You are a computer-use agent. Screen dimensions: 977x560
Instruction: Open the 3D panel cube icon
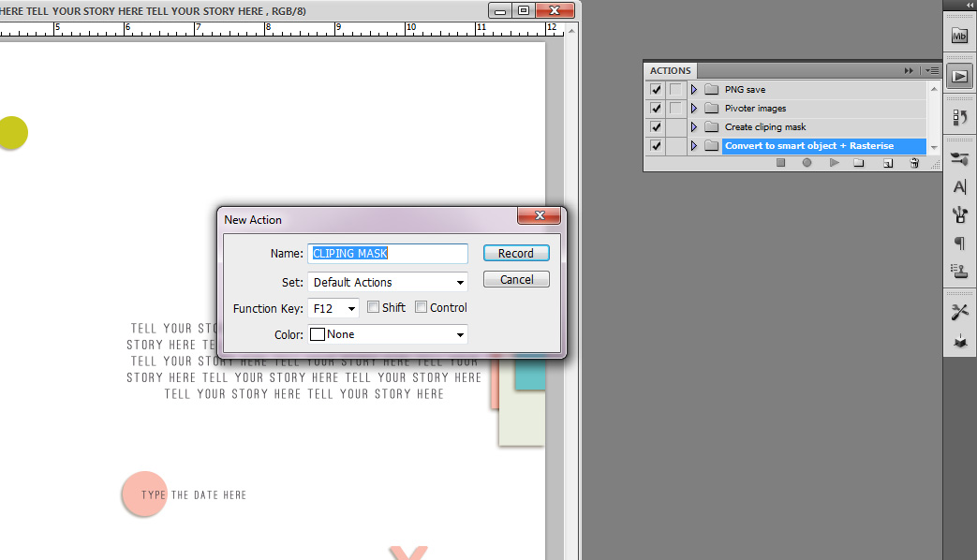pos(959,341)
